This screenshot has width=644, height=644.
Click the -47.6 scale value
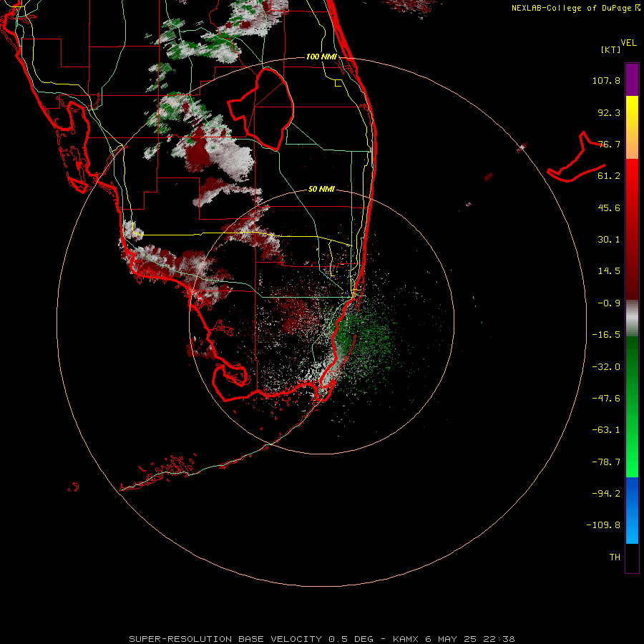606,399
